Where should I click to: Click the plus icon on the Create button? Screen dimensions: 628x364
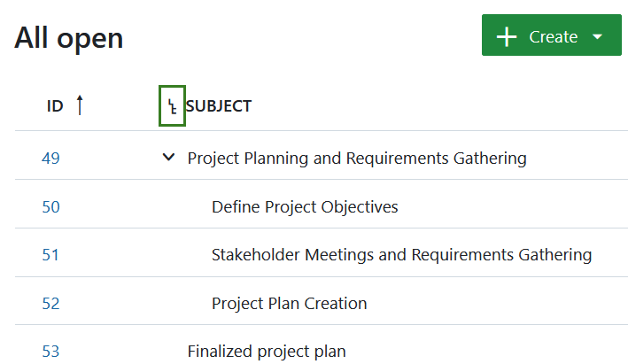click(x=507, y=36)
